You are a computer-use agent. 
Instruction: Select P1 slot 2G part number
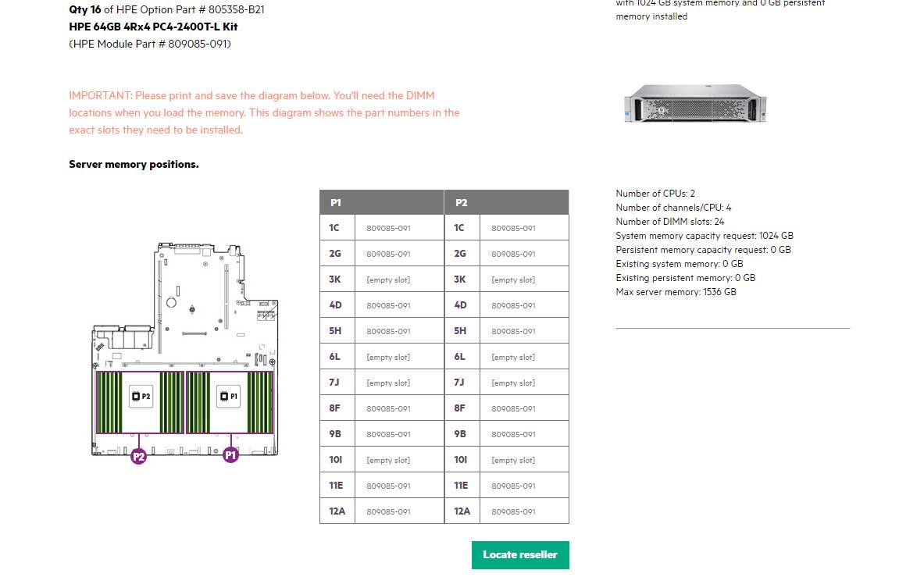(388, 255)
